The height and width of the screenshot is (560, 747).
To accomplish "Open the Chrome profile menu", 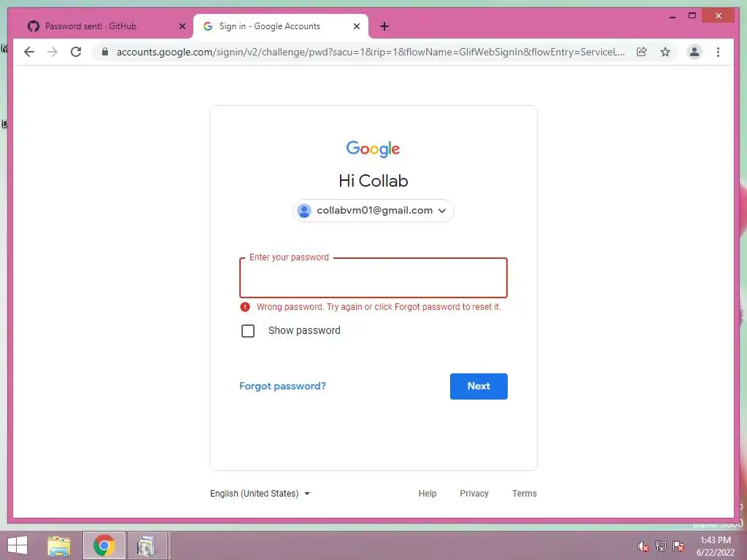I will point(694,52).
